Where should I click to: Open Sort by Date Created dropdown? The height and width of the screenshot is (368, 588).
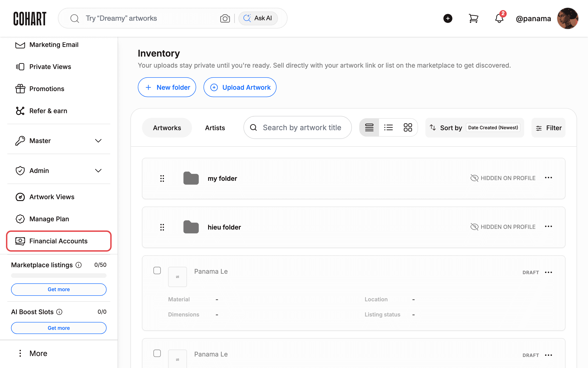475,128
